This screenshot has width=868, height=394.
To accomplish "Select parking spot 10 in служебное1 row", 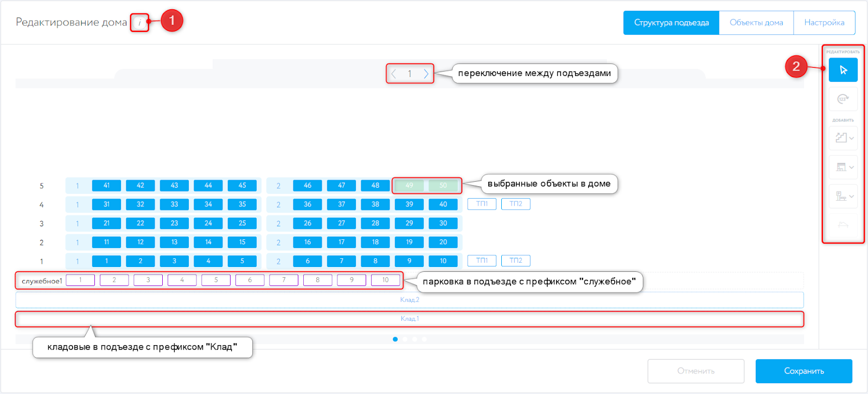I will point(385,280).
